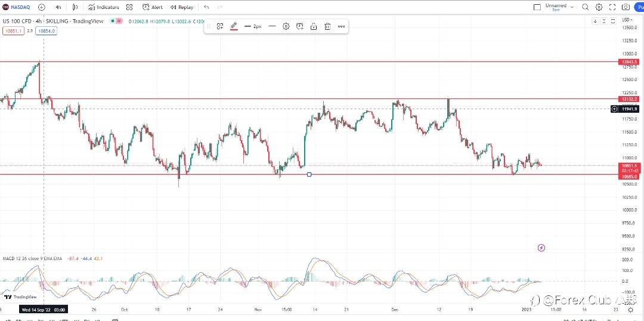Click the 10854.0 buy price button
Image resolution: width=644 pixels, height=321 pixels.
coord(46,30)
